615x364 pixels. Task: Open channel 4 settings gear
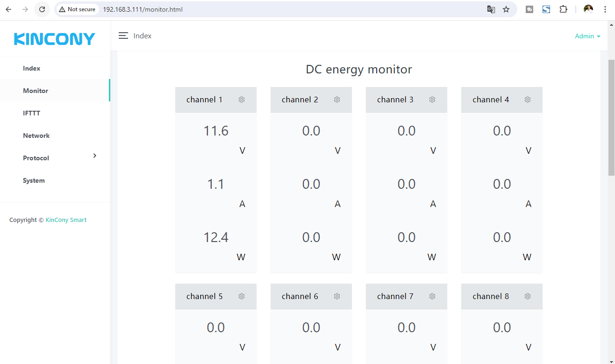click(x=528, y=100)
